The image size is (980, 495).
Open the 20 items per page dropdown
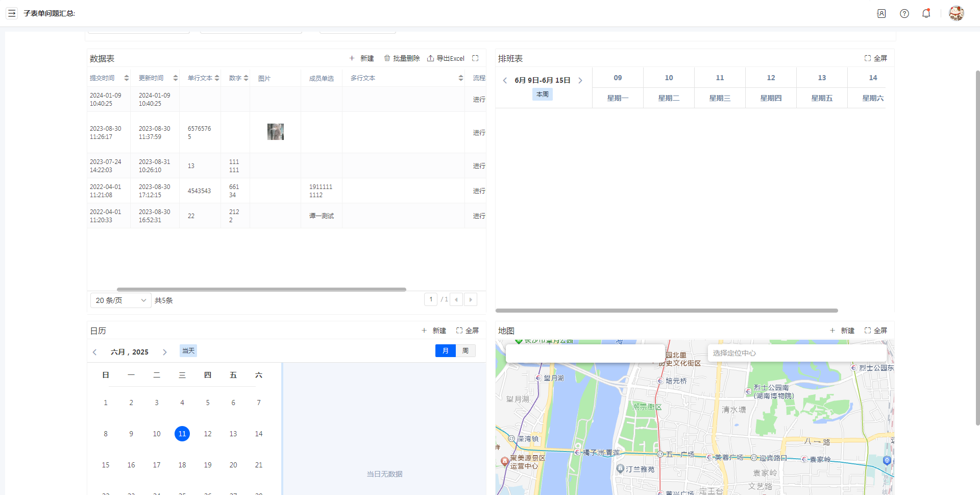pos(120,300)
